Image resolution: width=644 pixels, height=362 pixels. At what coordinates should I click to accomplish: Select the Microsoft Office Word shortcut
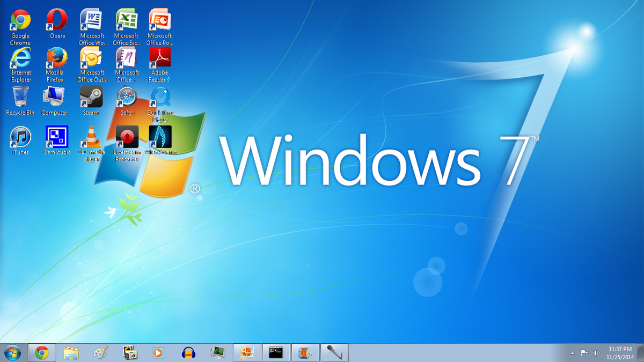pyautogui.click(x=92, y=27)
